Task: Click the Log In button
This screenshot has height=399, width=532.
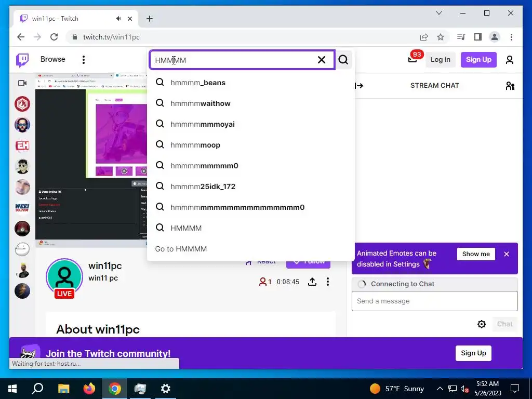Action: click(441, 60)
